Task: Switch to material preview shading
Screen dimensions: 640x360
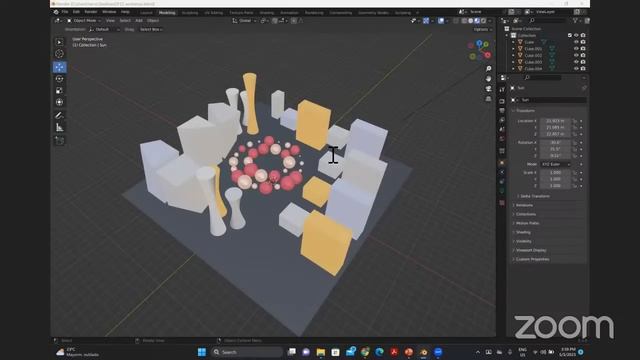Action: coord(477,20)
